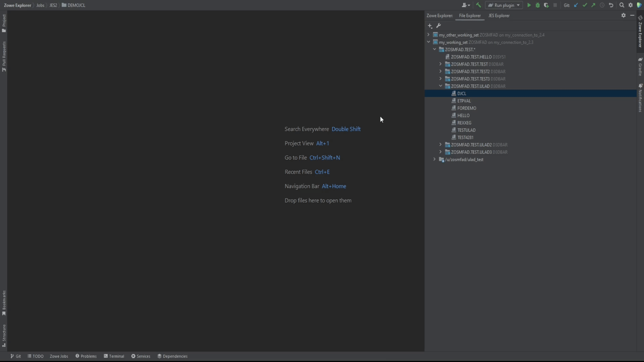The image size is (644, 362).
Task: Click Git commit checkmark icon
Action: [x=585, y=5]
